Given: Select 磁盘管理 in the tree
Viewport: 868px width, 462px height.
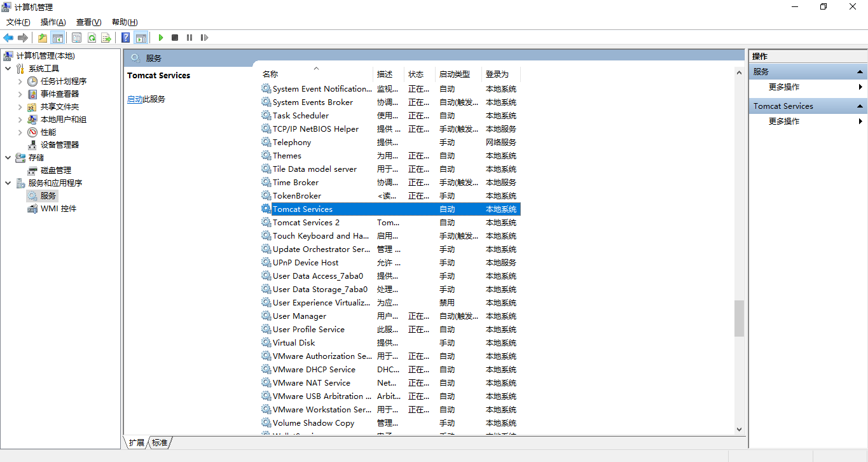Looking at the screenshot, I should pyautogui.click(x=56, y=171).
